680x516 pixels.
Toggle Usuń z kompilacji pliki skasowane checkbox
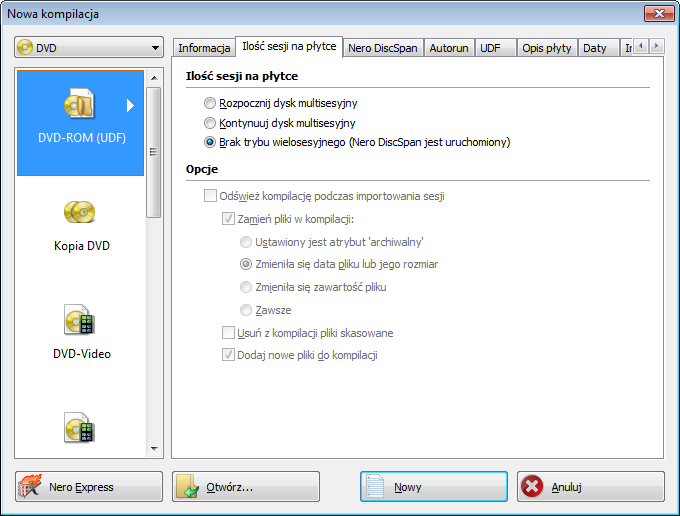coord(228,333)
